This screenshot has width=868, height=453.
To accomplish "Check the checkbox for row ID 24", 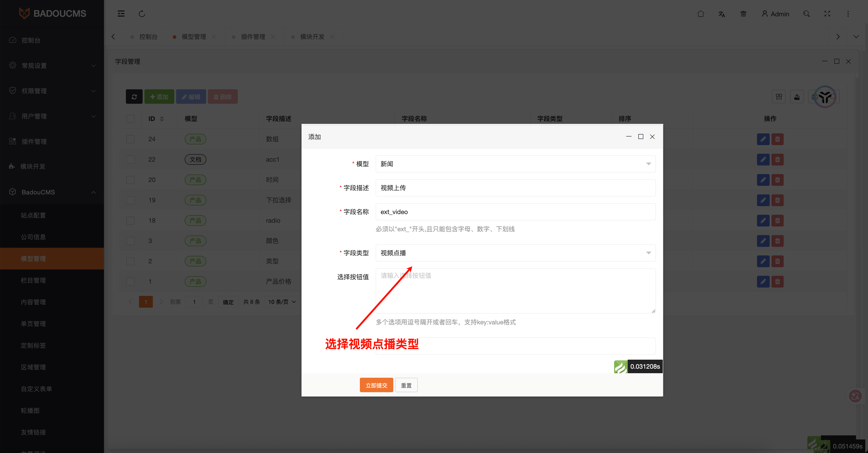I will pos(130,139).
